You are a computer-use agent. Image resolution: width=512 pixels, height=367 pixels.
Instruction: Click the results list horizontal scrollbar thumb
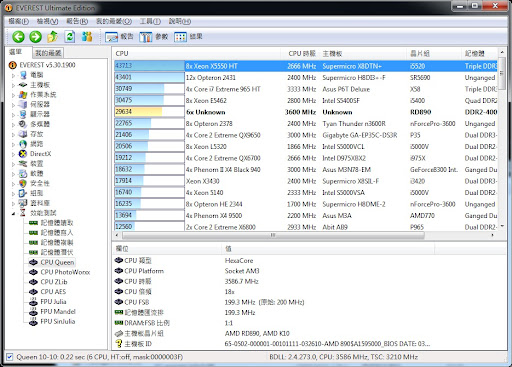[x=273, y=235]
